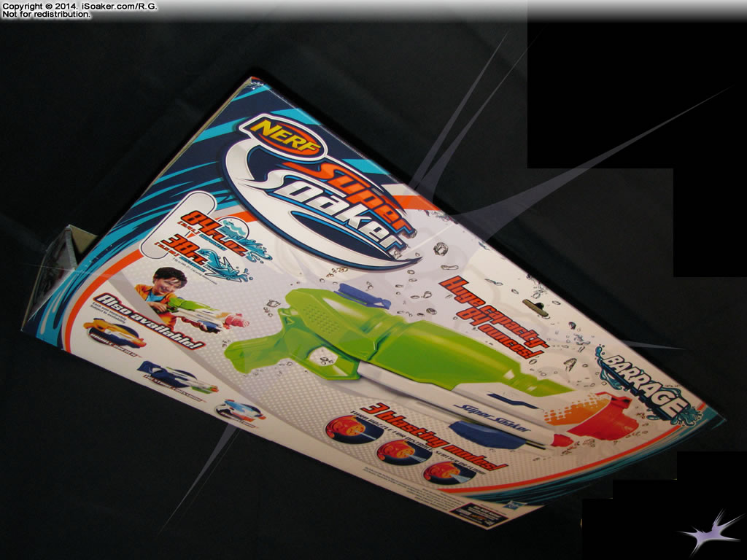Click the middle nozzle blasting mode picture
This screenshot has height=560, width=747.
coord(403,451)
